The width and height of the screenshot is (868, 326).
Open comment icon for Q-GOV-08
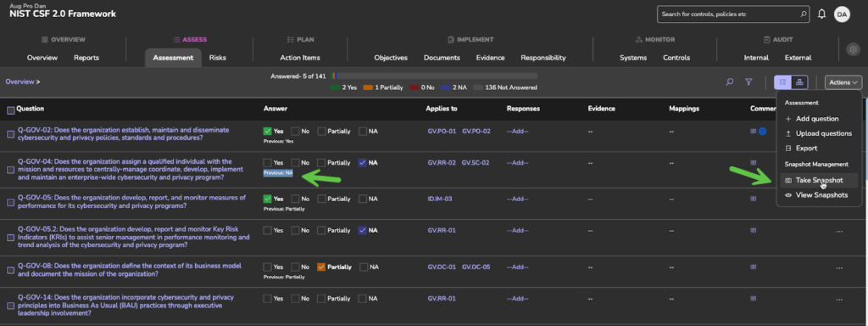753,267
